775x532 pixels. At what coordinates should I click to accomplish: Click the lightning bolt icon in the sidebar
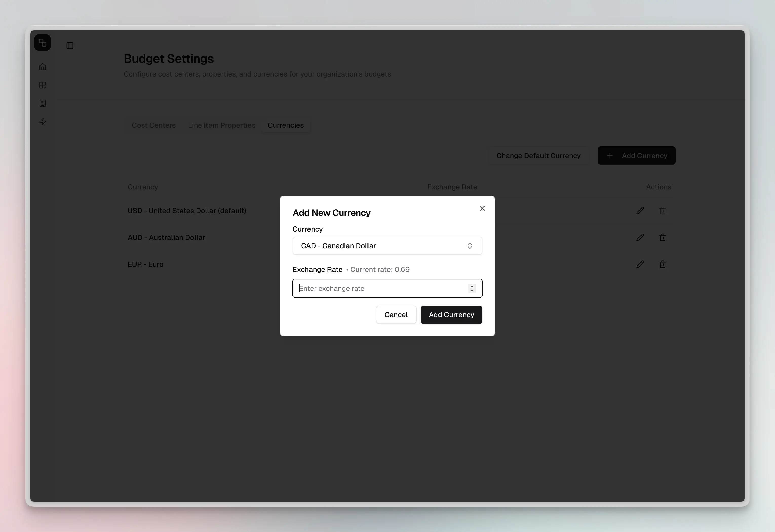pyautogui.click(x=43, y=122)
